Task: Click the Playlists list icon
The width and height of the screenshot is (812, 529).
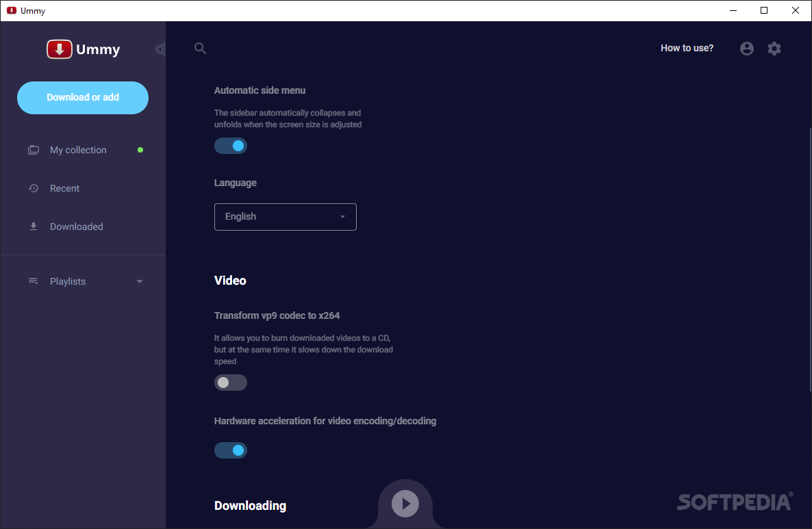Action: 33,281
